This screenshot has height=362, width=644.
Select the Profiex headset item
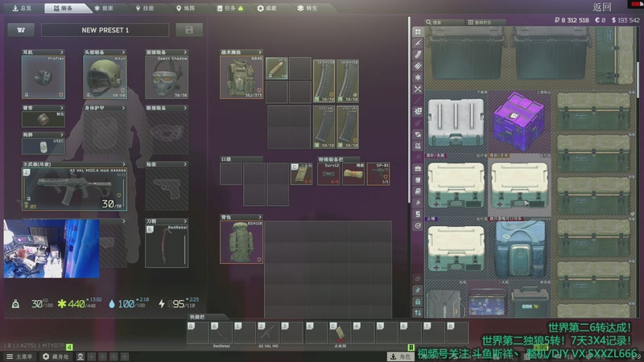point(43,77)
